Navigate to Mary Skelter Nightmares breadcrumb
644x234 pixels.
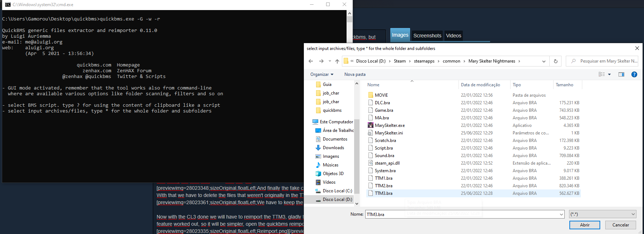[492, 61]
